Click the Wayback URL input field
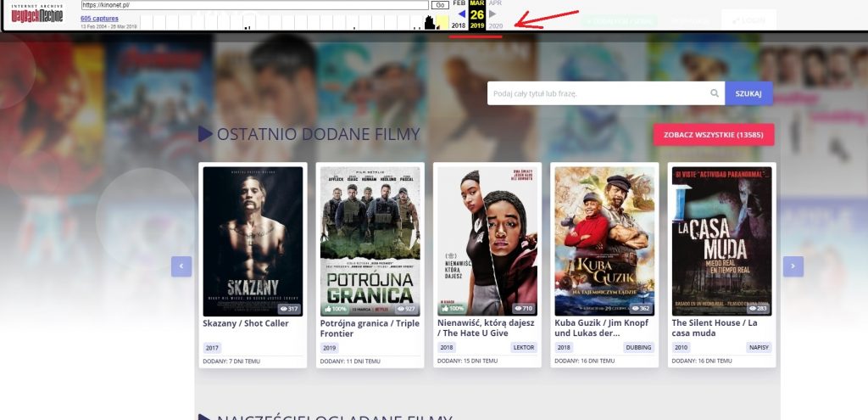 pyautogui.click(x=254, y=5)
